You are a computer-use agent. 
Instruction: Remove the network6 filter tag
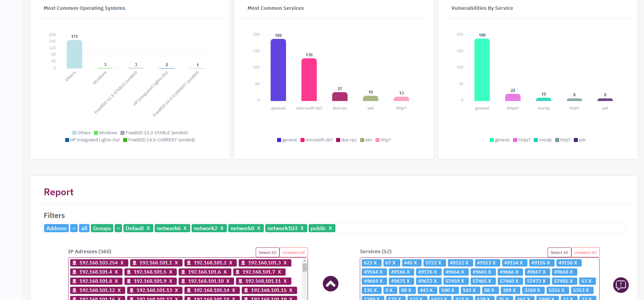pyautogui.click(x=185, y=228)
